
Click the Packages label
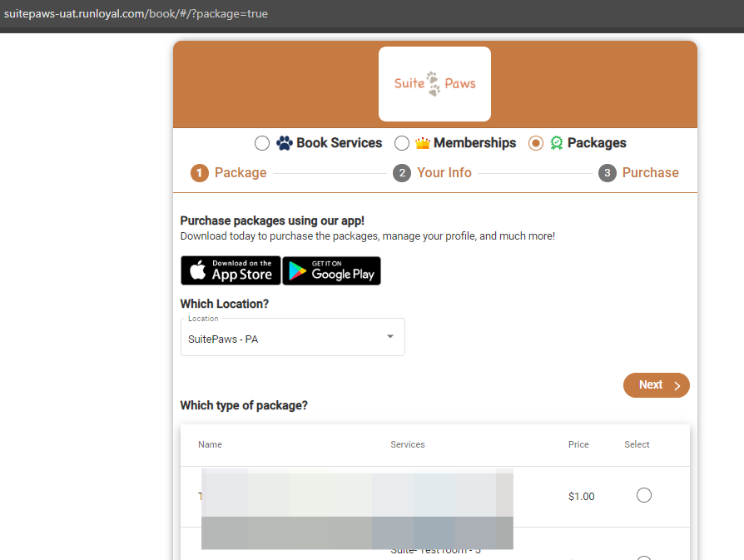(597, 143)
